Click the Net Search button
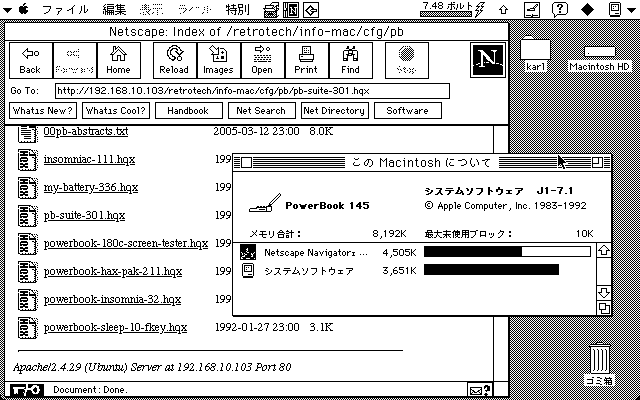Image resolution: width=640 pixels, height=400 pixels. [262, 111]
